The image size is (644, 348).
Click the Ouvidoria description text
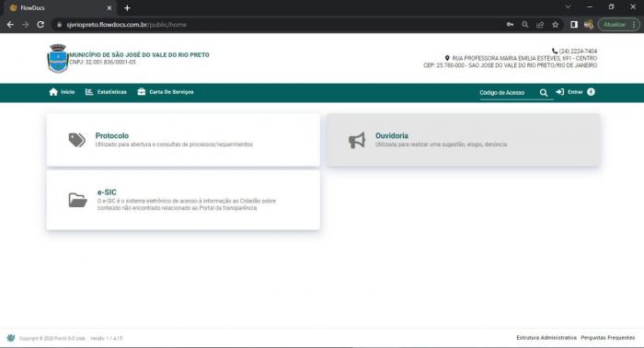pos(441,145)
